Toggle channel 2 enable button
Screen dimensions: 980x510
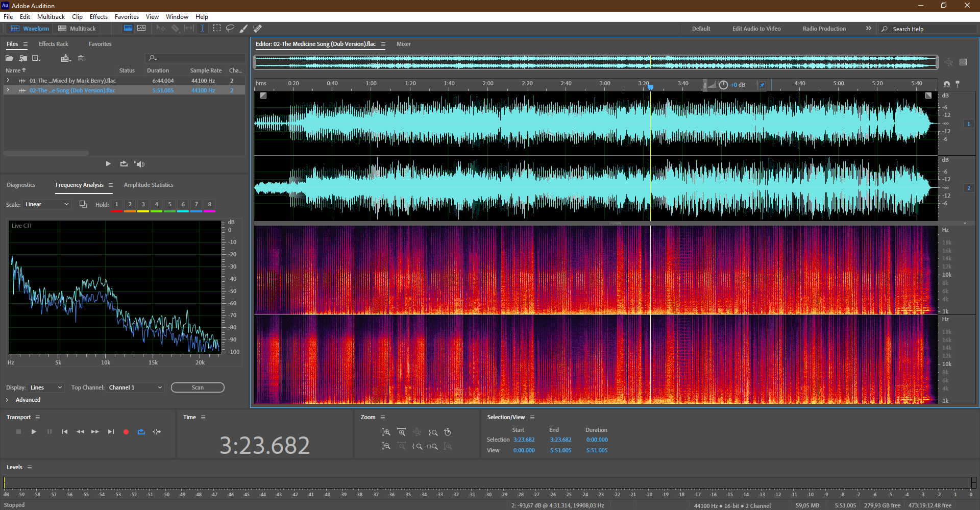(x=968, y=188)
